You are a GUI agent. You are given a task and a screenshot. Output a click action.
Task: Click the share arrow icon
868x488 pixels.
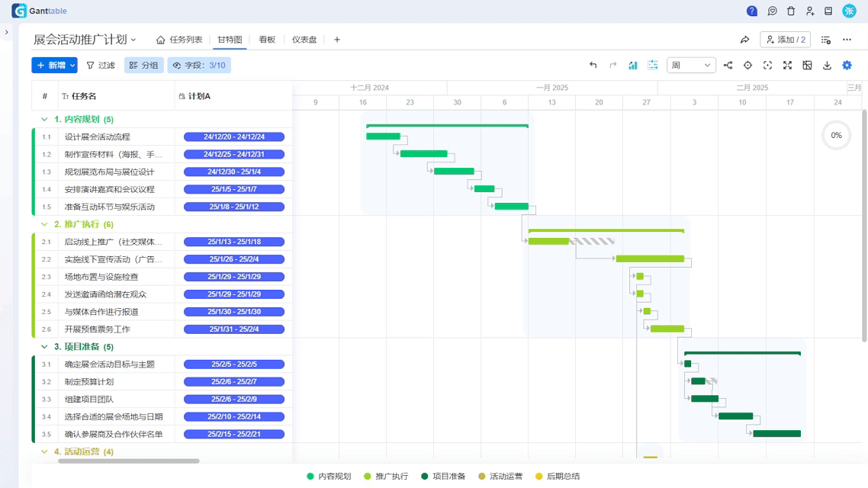[744, 40]
